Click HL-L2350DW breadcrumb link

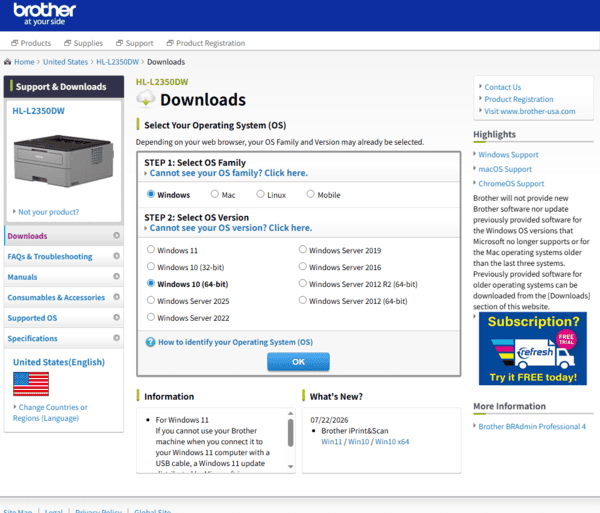coord(117,62)
